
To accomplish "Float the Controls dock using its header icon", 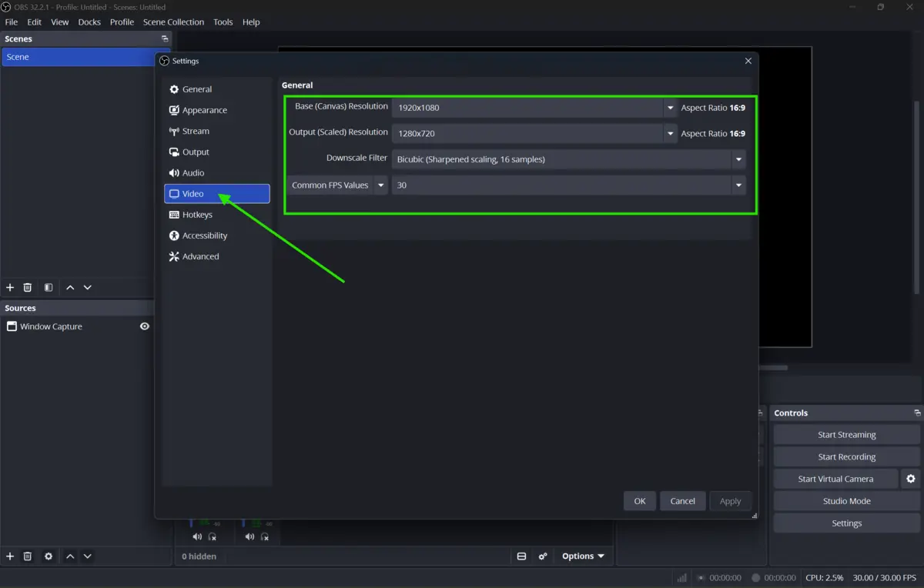I will (917, 413).
